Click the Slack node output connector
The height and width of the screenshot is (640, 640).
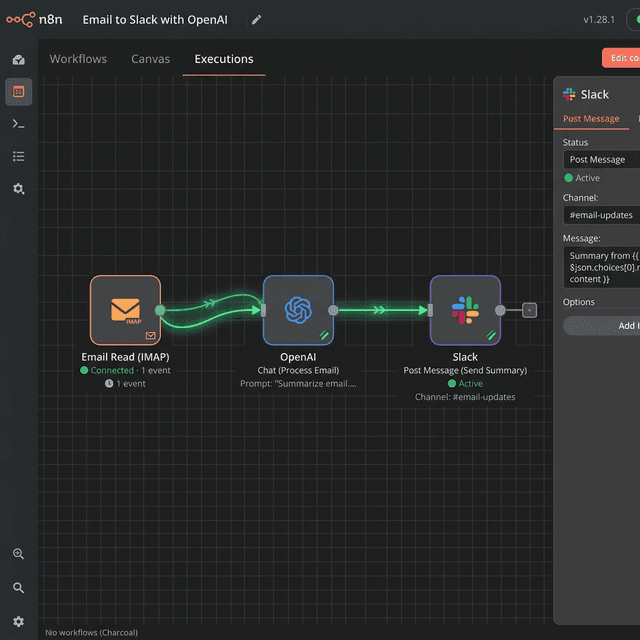500,311
